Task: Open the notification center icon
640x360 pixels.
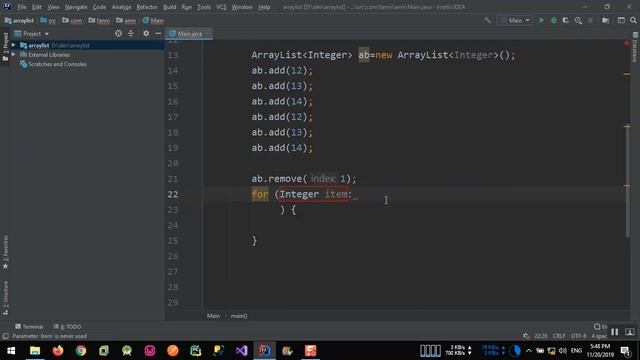Action: pyautogui.click(x=625, y=351)
